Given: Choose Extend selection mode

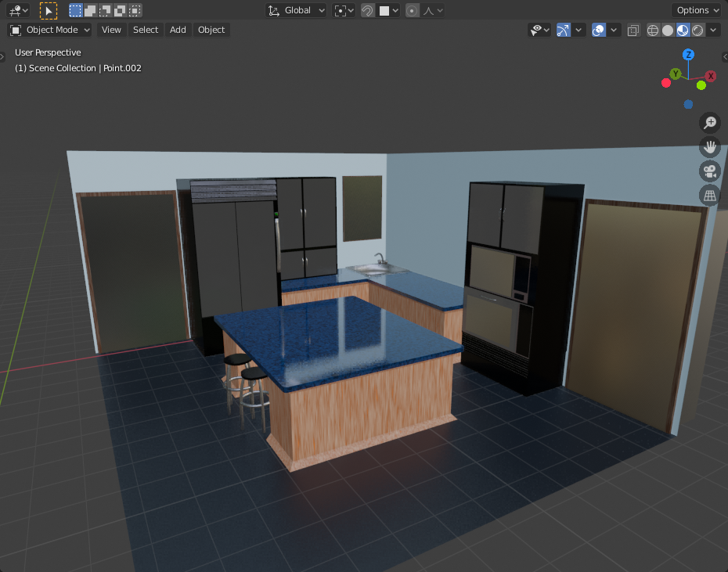Looking at the screenshot, I should (90, 10).
